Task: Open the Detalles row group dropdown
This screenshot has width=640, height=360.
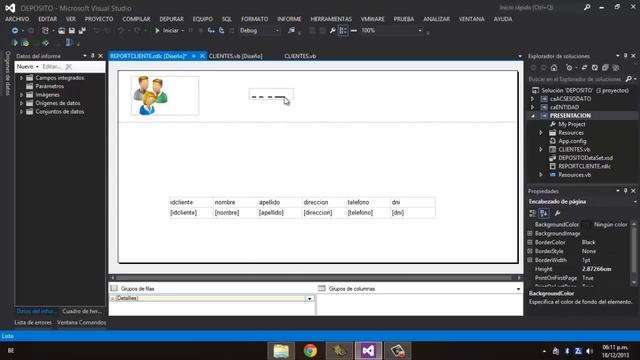Action: (x=309, y=298)
